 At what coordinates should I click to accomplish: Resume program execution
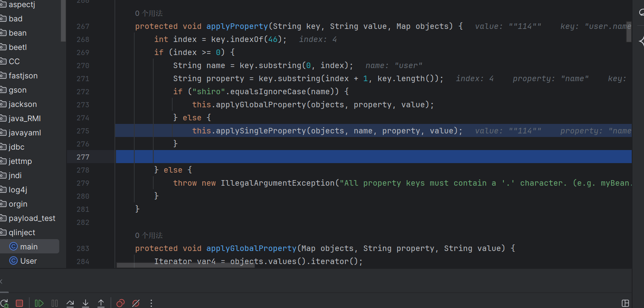pos(39,303)
